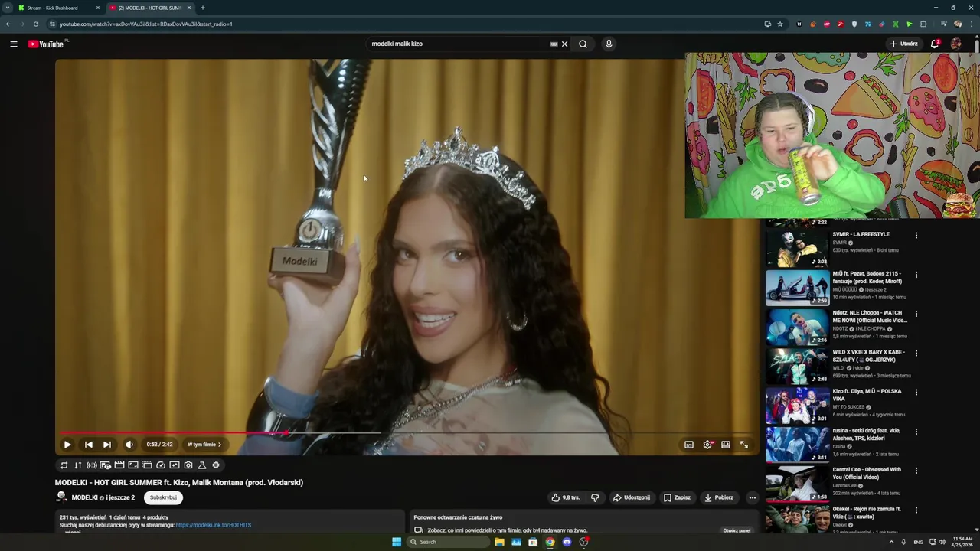Open File Explorer from the taskbar

[499, 542]
